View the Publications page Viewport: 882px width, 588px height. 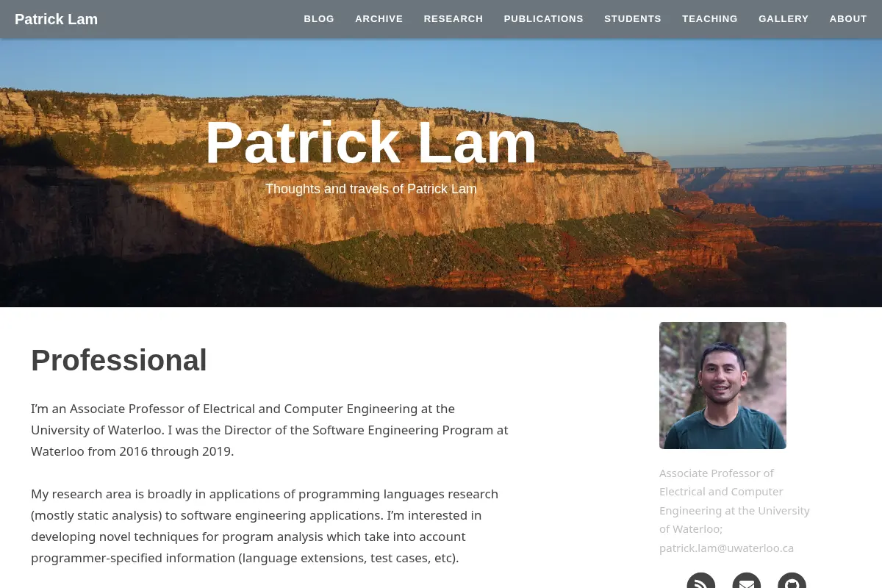[544, 19]
